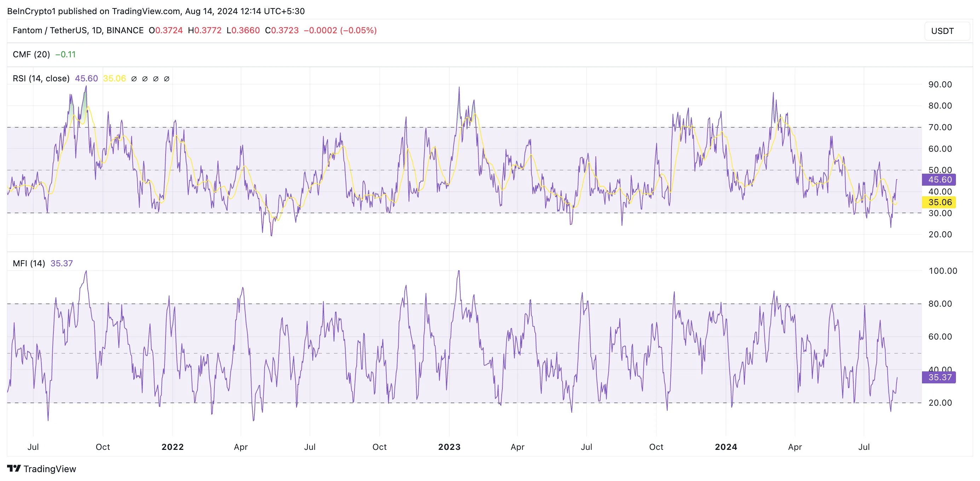980x481 pixels.
Task: Click the purple 35.37 MFI axis tag
Action: (x=939, y=377)
